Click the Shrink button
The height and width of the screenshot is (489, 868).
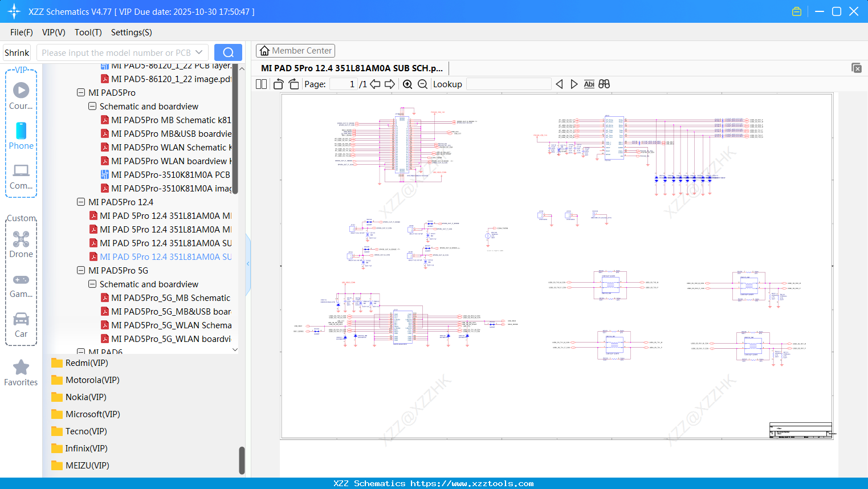point(17,52)
